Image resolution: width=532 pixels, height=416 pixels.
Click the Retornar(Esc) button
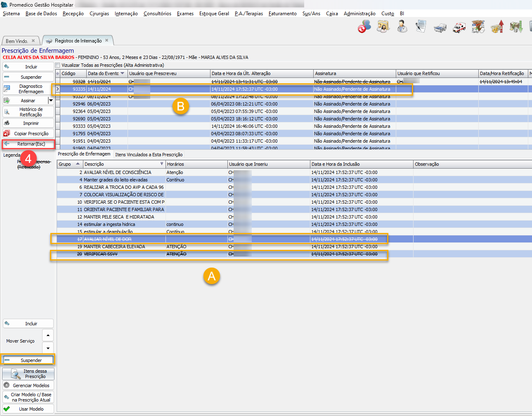point(28,144)
